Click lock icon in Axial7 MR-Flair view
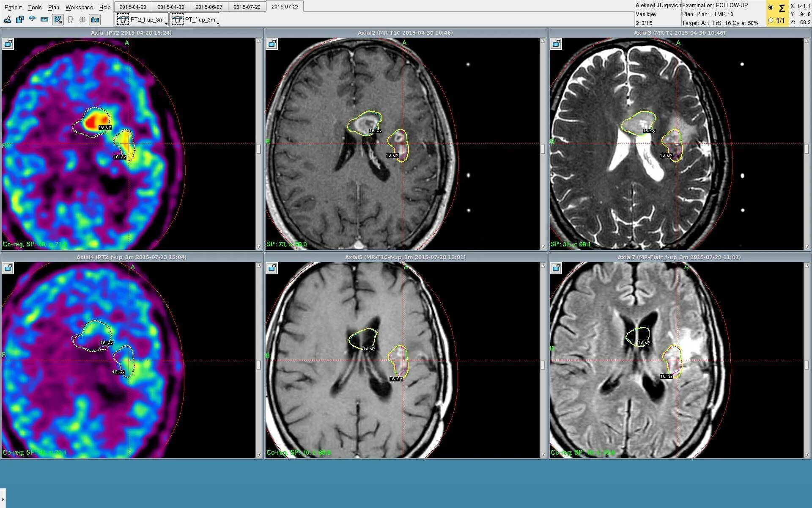 tap(556, 268)
